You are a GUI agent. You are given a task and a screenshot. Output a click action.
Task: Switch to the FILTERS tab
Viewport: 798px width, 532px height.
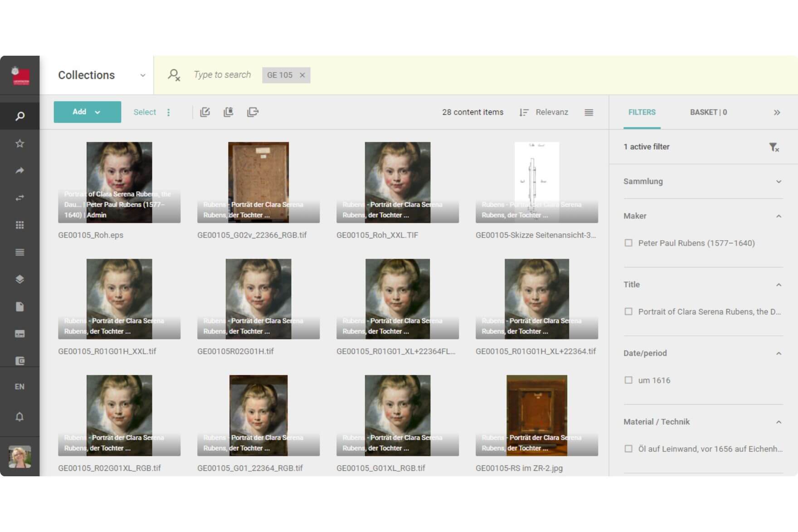(642, 112)
